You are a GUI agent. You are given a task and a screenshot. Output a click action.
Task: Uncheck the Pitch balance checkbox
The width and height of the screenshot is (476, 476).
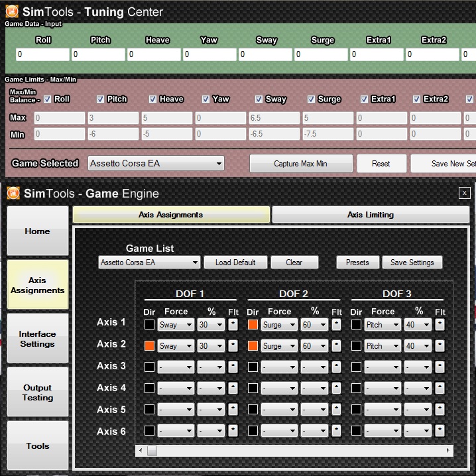100,99
